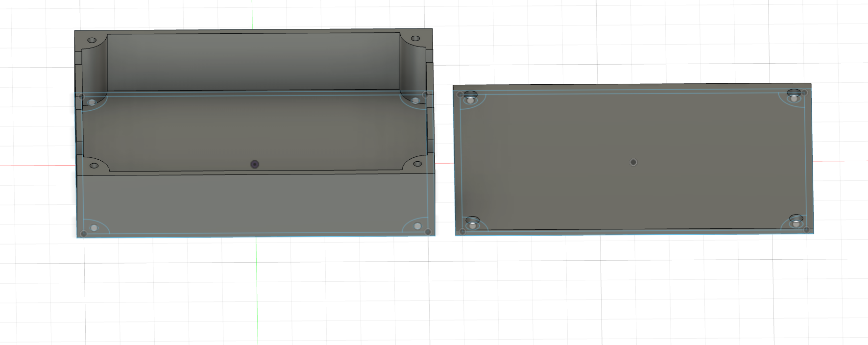Select the box's top-right rim hole
Screen dimensions: 868x345
tap(415, 38)
